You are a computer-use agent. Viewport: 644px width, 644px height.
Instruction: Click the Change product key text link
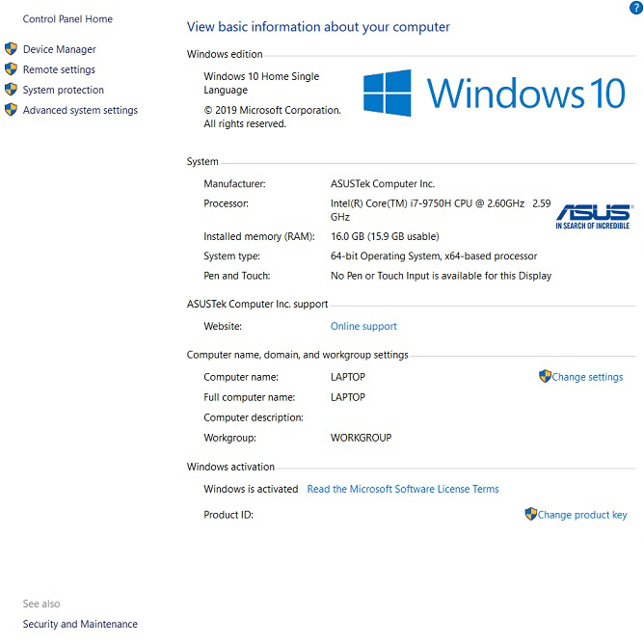tap(582, 515)
